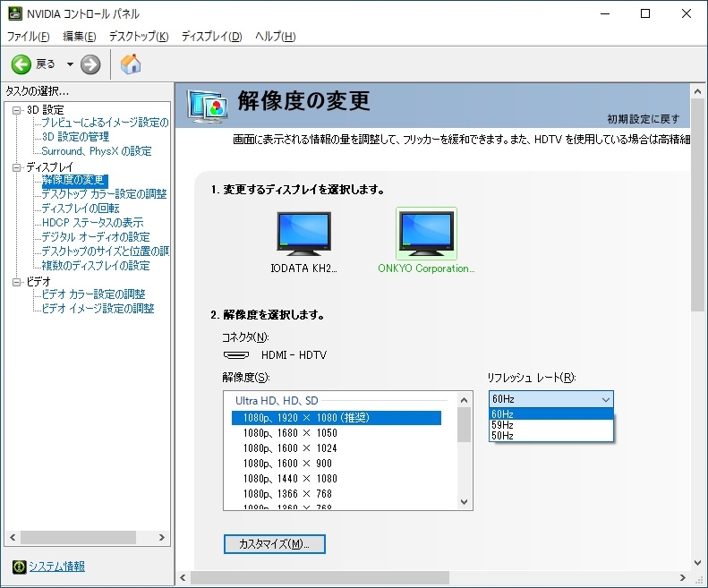Select resolution 1080p 1920 × 1080 (推奨)
This screenshot has height=588, width=708.
pyautogui.click(x=337, y=418)
